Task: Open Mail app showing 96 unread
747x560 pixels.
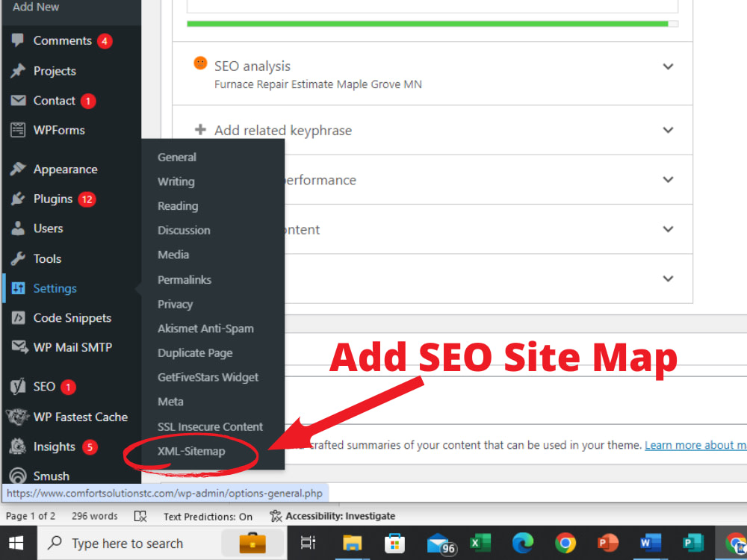Action: coord(441,544)
